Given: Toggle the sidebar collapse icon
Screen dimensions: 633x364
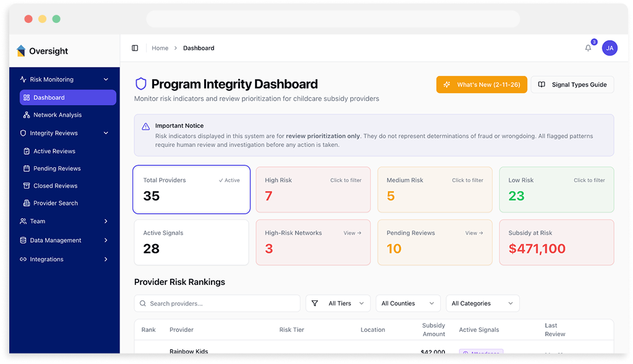Looking at the screenshot, I should point(135,48).
